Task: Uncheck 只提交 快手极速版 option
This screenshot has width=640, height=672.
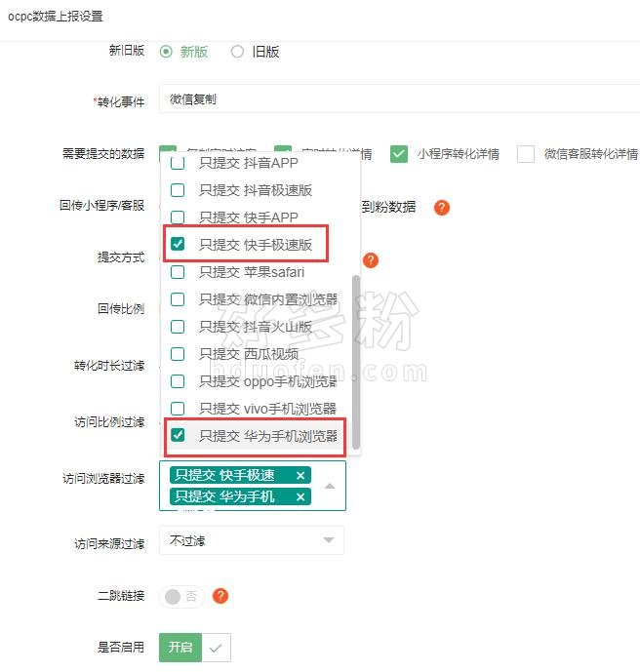Action: point(178,244)
